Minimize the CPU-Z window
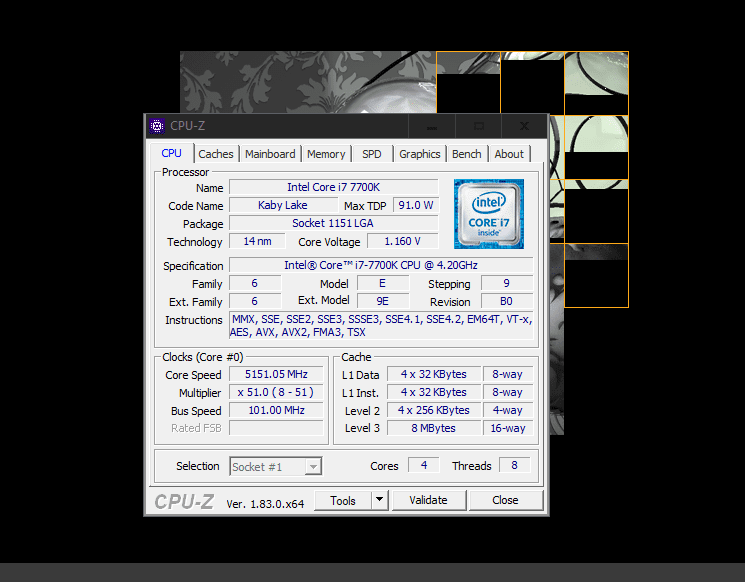The image size is (745, 582). [x=431, y=126]
